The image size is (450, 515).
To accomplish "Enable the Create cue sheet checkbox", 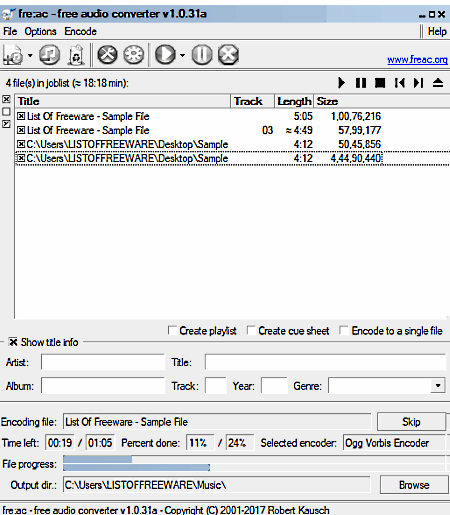I will coord(251,330).
